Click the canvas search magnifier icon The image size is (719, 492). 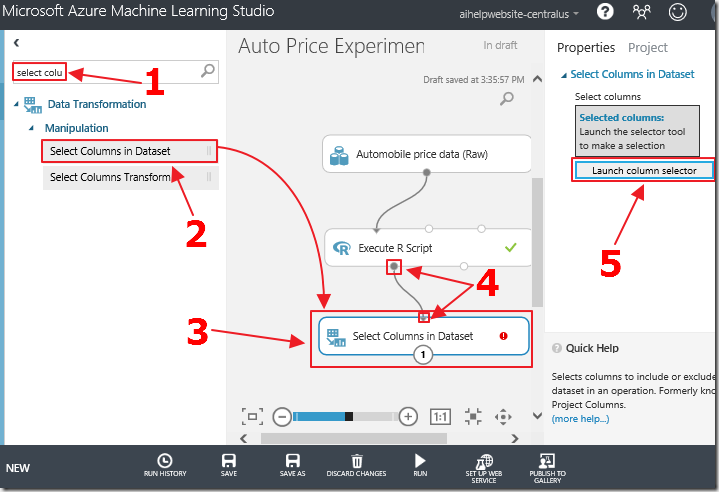point(507,98)
